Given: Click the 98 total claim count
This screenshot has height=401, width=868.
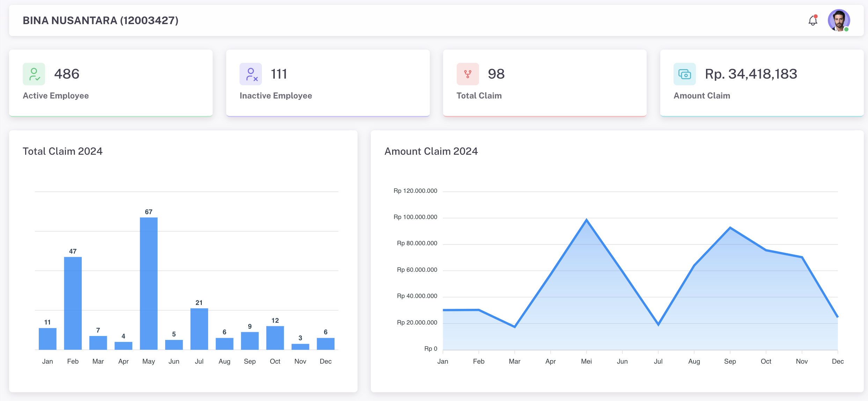Looking at the screenshot, I should tap(496, 74).
